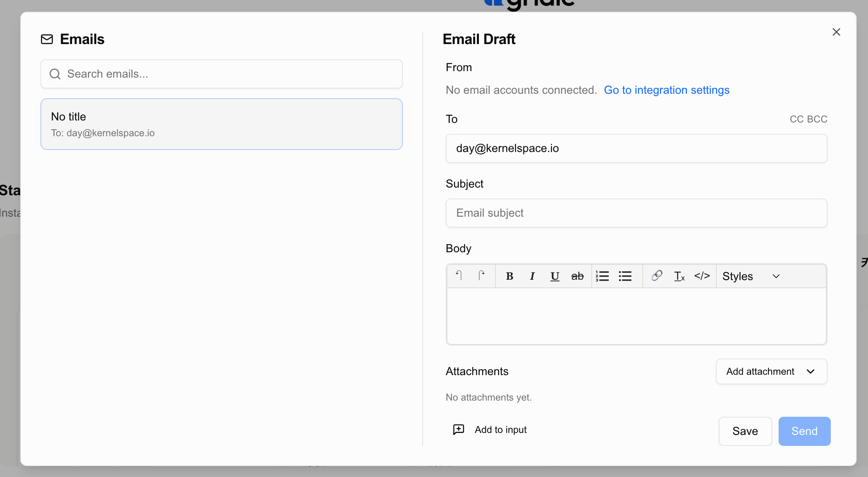Show the BCC field
This screenshot has height=477, width=868.
pyautogui.click(x=817, y=119)
